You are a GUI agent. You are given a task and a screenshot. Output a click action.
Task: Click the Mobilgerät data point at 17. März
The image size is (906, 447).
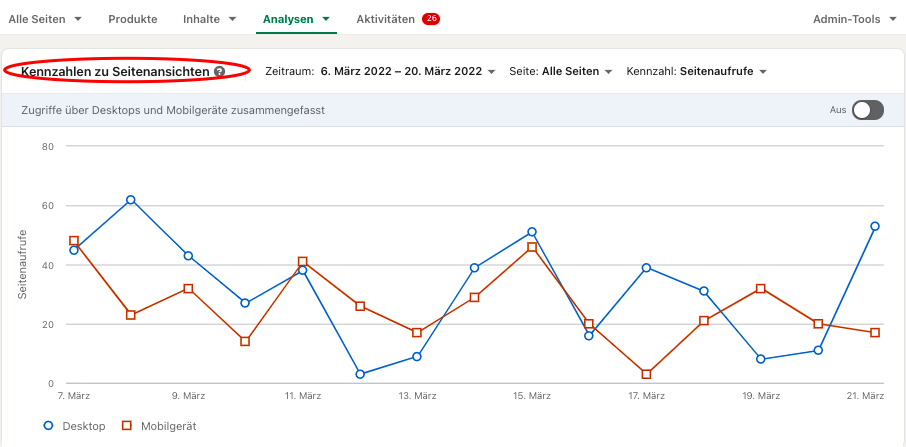pos(646,374)
